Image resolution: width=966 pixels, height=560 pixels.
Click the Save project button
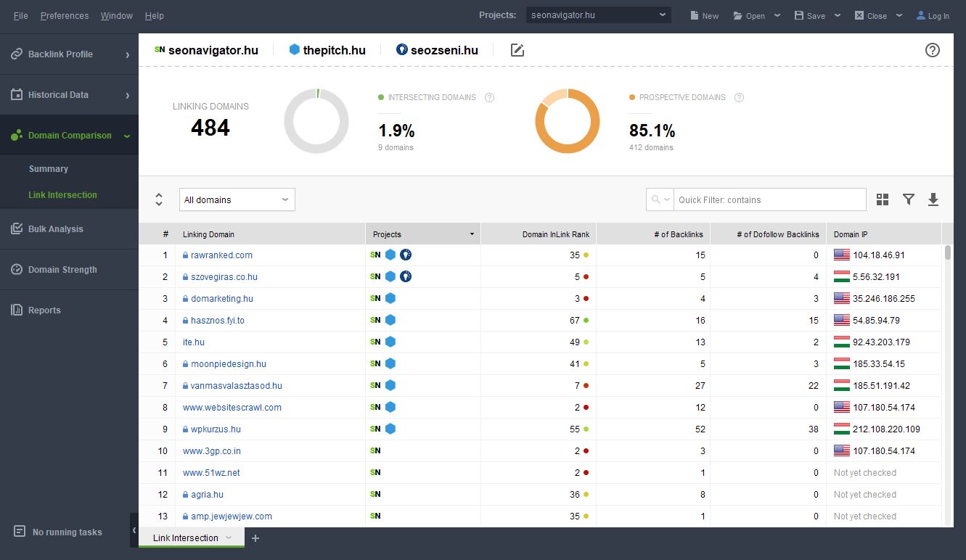click(809, 15)
